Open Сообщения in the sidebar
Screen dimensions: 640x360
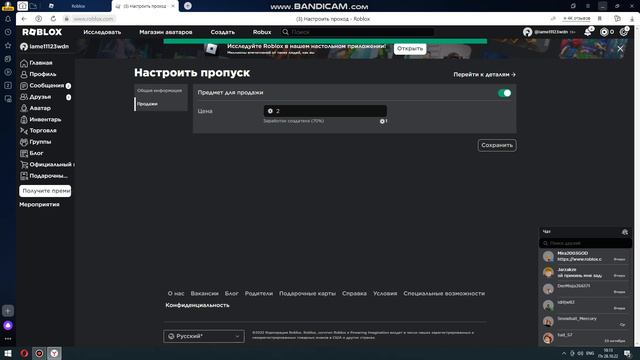click(x=46, y=86)
